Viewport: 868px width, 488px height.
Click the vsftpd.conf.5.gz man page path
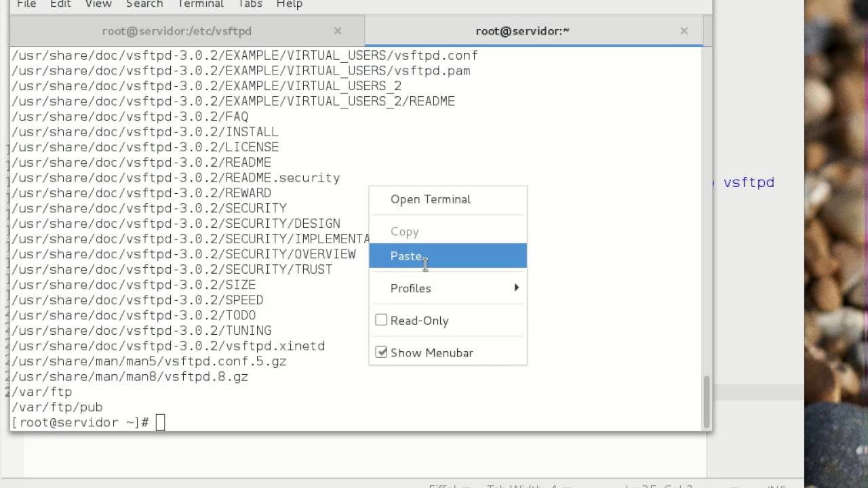click(149, 361)
